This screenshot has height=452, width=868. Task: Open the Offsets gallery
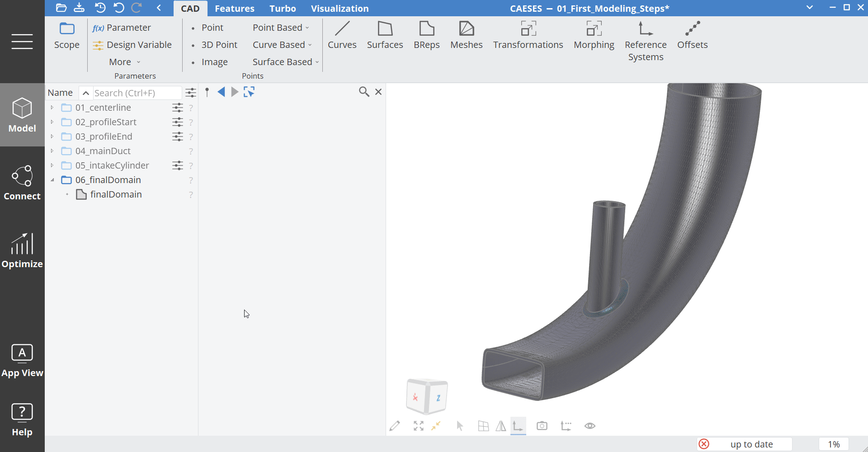tap(693, 36)
